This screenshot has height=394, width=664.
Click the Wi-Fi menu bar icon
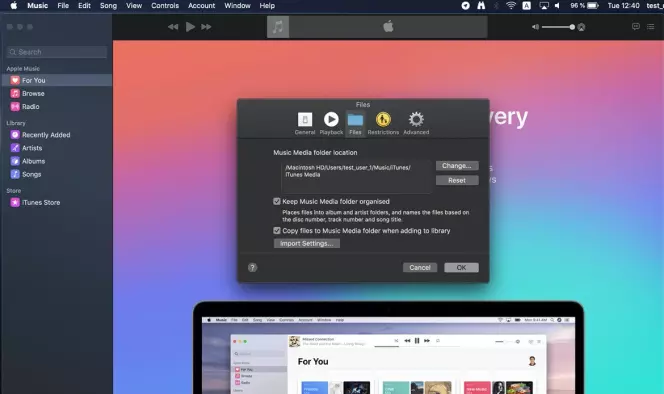click(x=511, y=6)
